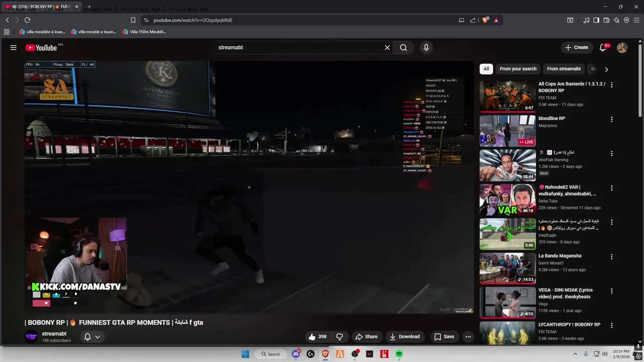Open options for VEGA - DINI M3AK video
This screenshot has height=362, width=644.
pyautogui.click(x=612, y=291)
